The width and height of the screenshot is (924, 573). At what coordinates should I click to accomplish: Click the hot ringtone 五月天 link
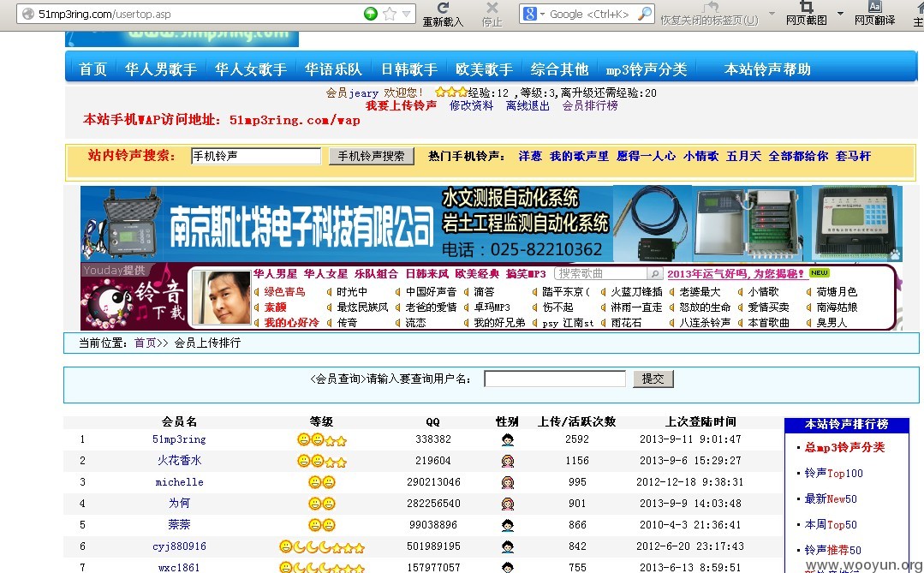click(x=743, y=156)
